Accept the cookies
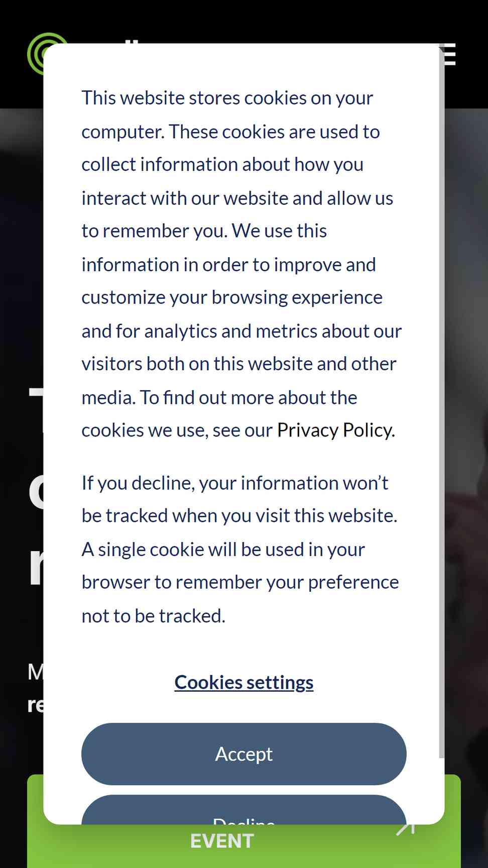 point(244,754)
